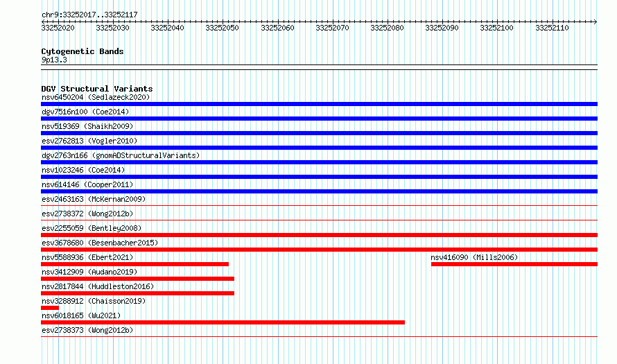Viewport: 617px width, 364px height.
Task: Click ruler position 33252040
Action: pyautogui.click(x=167, y=28)
